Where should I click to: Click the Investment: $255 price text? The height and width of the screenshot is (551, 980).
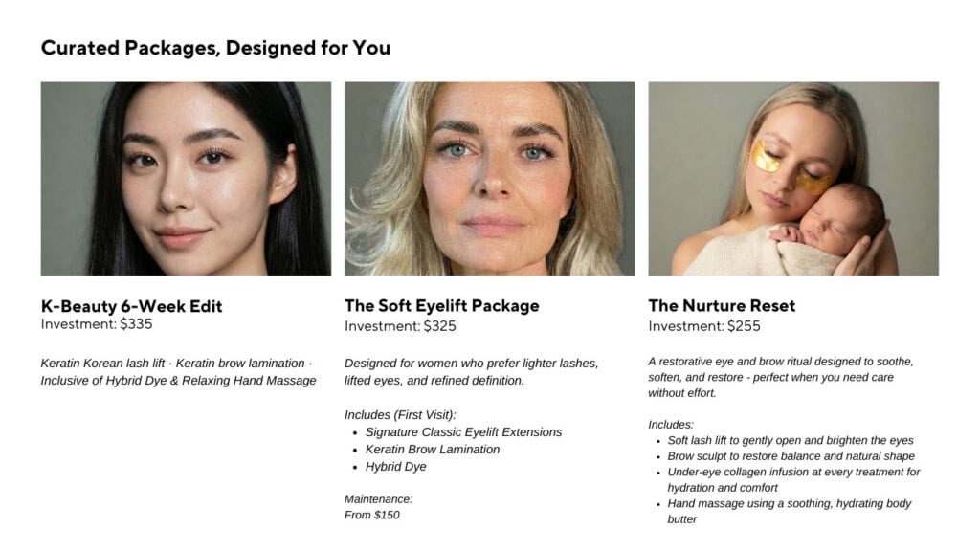click(704, 326)
